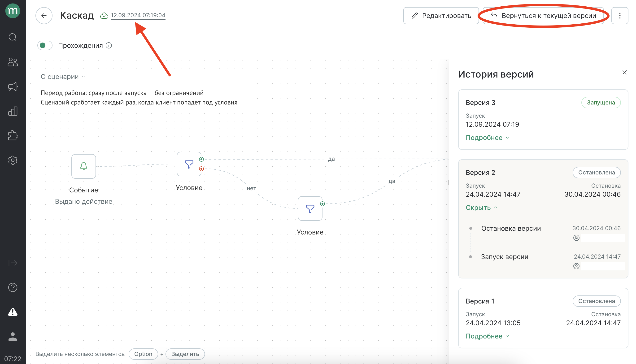Click the upper filter Condition node icon
636x364 pixels.
[x=189, y=165]
